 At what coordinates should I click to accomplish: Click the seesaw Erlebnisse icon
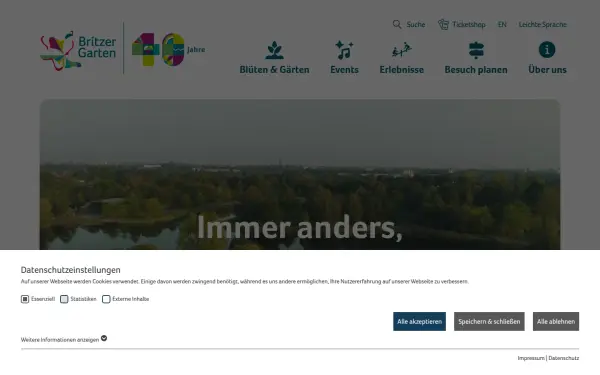tap(401, 50)
